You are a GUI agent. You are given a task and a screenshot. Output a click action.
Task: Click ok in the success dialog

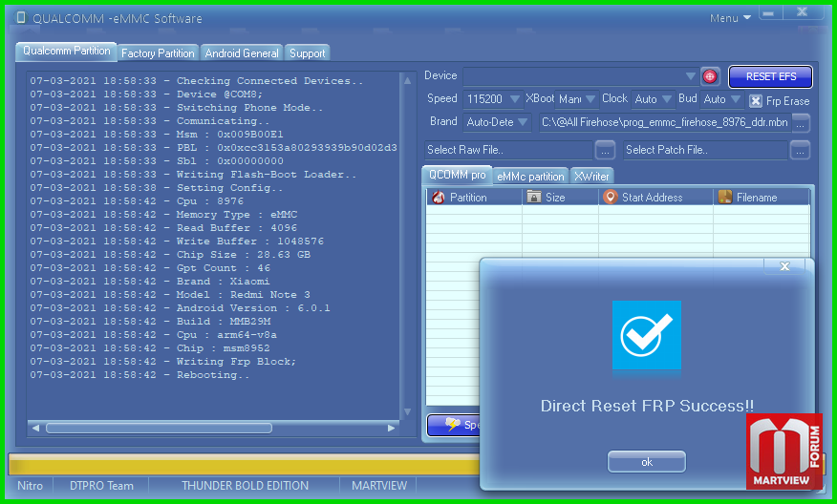point(647,462)
